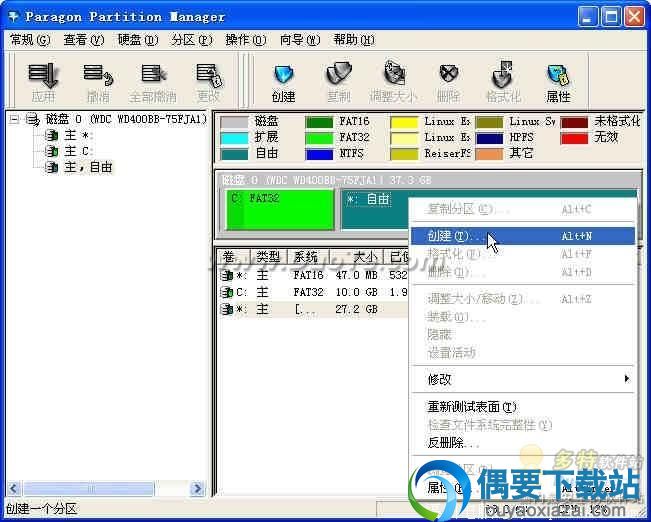Select tree item 主 *:
The height and width of the screenshot is (522, 651).
point(78,135)
